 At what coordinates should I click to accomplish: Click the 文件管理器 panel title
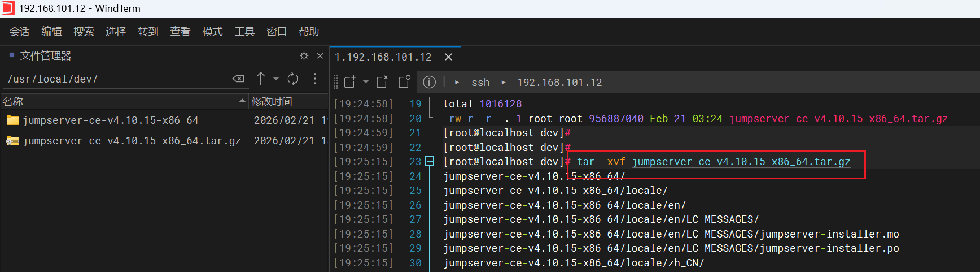46,56
